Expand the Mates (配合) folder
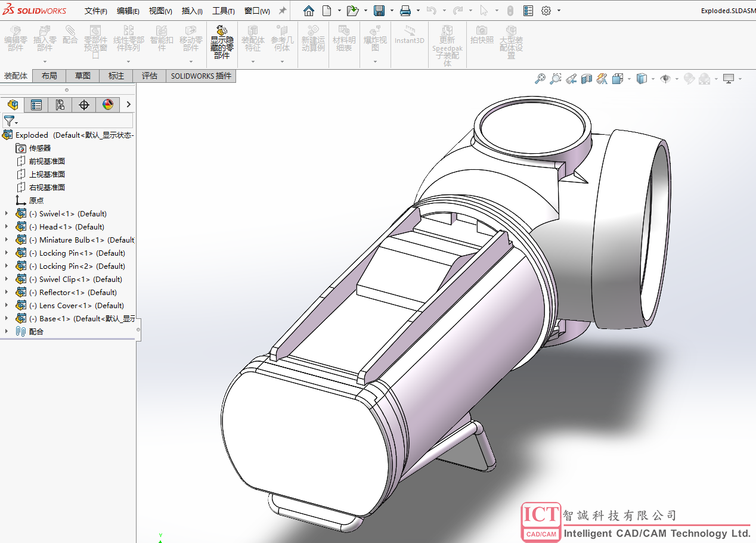Image resolution: width=756 pixels, height=543 pixels. point(7,331)
